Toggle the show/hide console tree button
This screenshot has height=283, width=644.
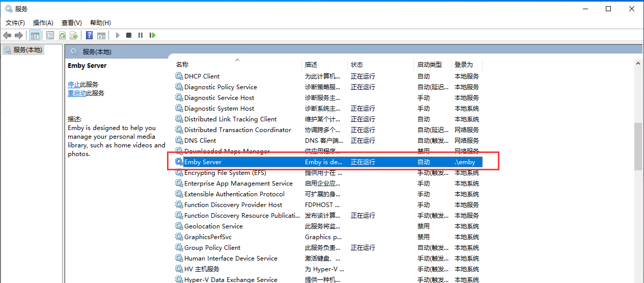(x=35, y=35)
